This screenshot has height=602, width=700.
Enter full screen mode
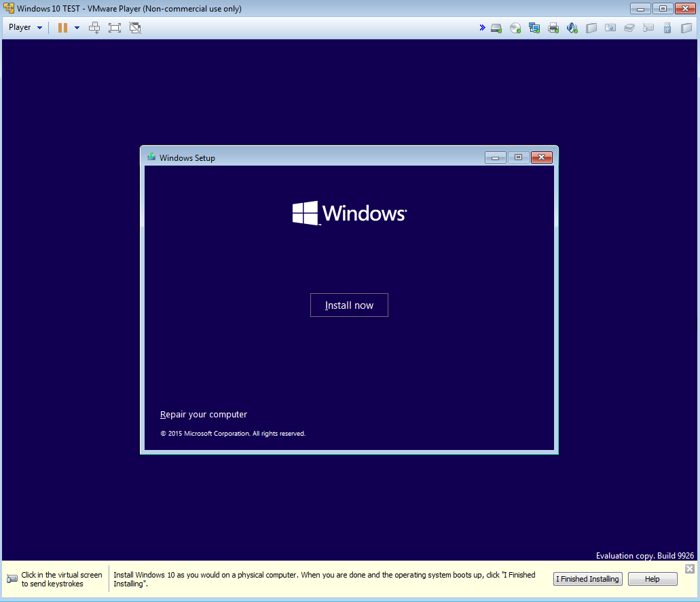115,28
